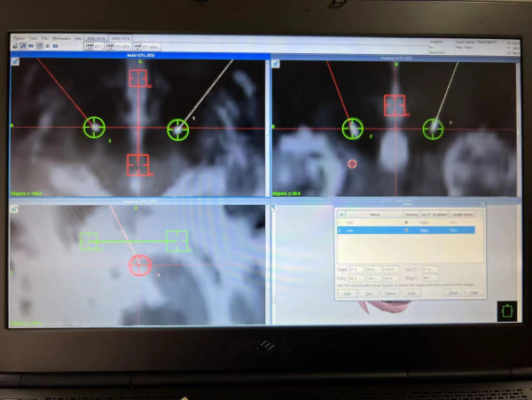The image size is (532, 400).
Task: Click the Arc angle input field
Action: click(x=430, y=269)
